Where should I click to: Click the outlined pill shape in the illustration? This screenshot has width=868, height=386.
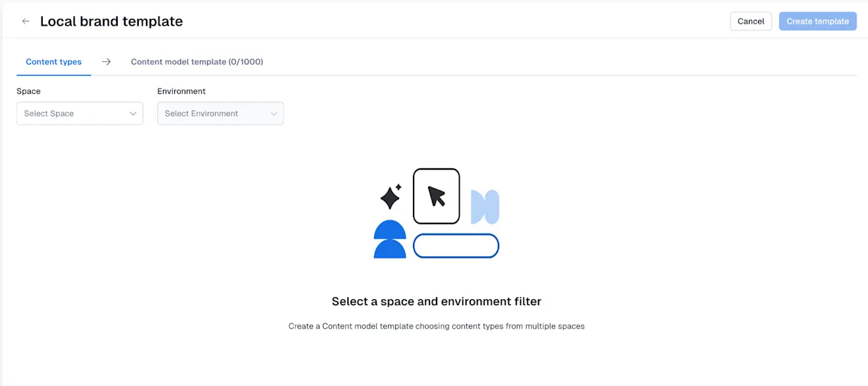click(x=456, y=245)
